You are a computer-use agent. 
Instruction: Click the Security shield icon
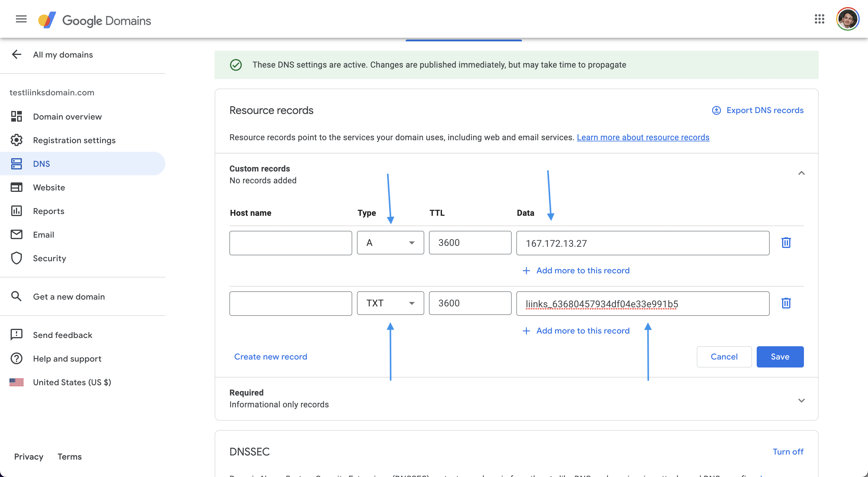click(17, 258)
